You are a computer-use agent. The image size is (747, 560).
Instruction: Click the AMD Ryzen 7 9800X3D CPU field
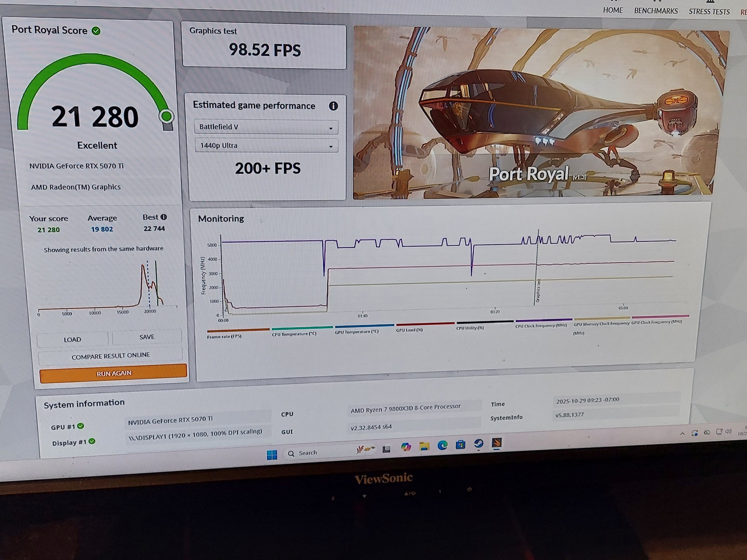pos(414,408)
